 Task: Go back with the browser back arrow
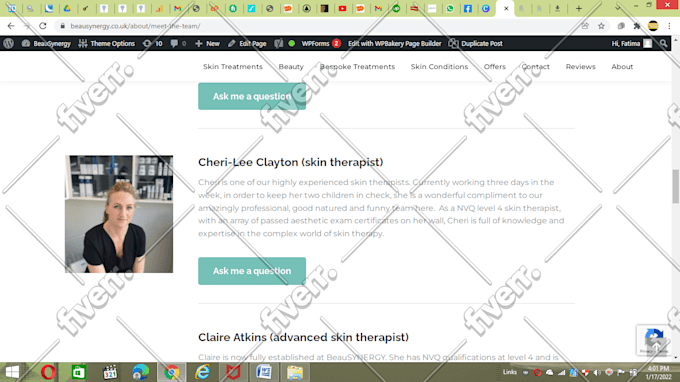point(11,26)
